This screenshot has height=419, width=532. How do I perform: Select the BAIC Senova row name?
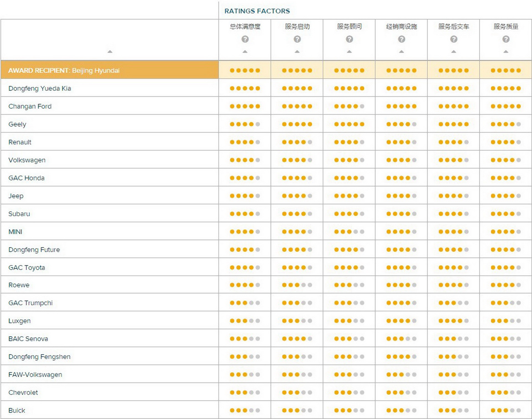(x=28, y=339)
